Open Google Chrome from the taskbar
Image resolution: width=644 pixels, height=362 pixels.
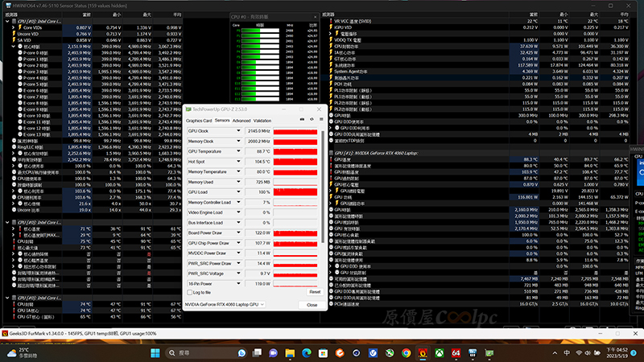(407, 353)
